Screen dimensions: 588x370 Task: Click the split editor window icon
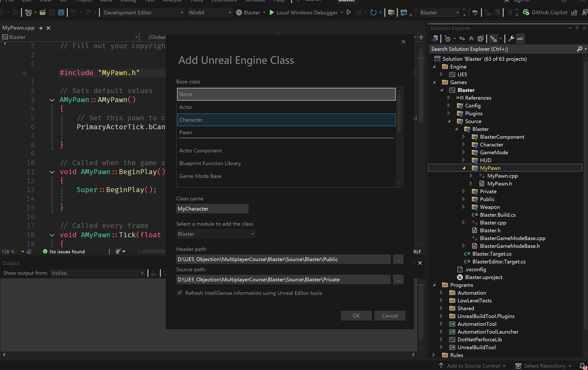[421, 37]
